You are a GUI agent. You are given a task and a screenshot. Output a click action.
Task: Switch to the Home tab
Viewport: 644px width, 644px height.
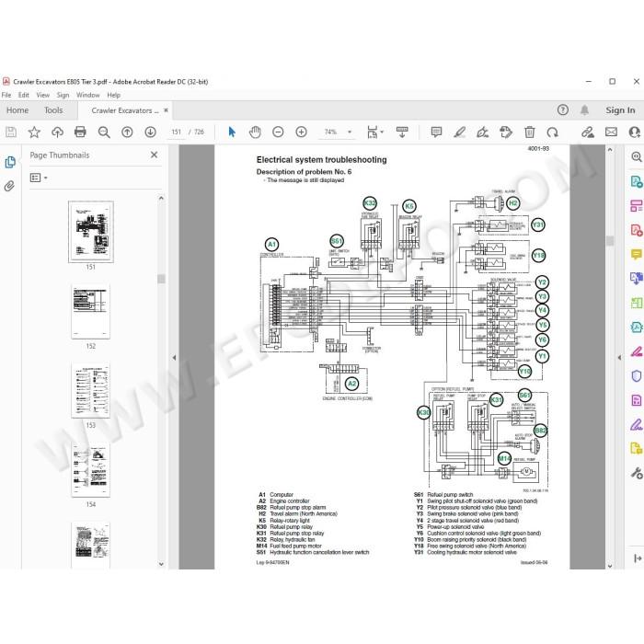point(17,110)
